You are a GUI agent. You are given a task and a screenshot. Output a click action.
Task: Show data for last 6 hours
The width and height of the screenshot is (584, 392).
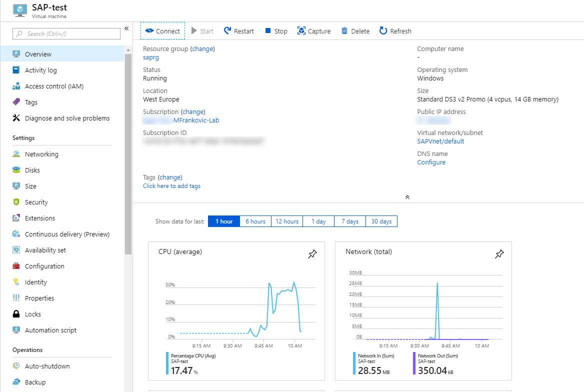tap(255, 221)
